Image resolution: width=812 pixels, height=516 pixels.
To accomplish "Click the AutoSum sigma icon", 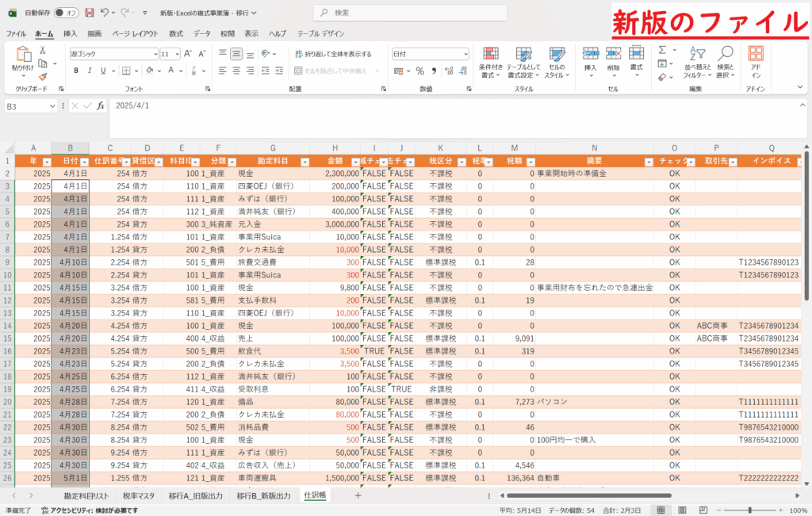I will (662, 49).
